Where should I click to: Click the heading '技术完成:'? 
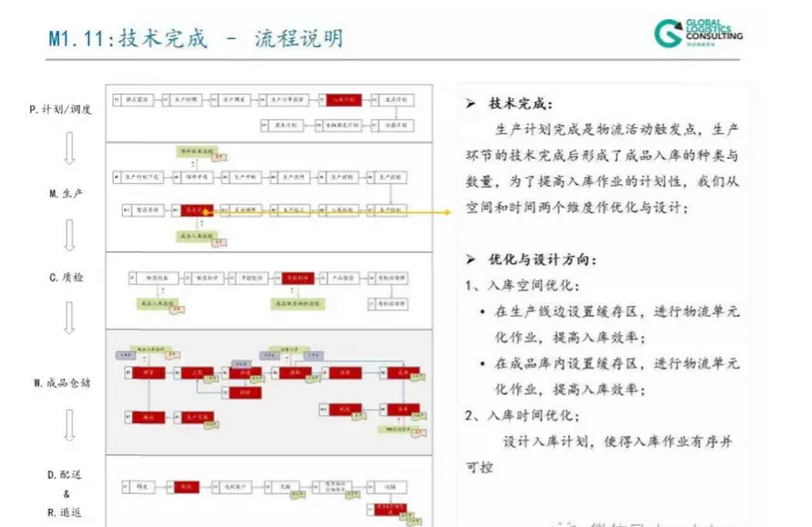pos(521,103)
